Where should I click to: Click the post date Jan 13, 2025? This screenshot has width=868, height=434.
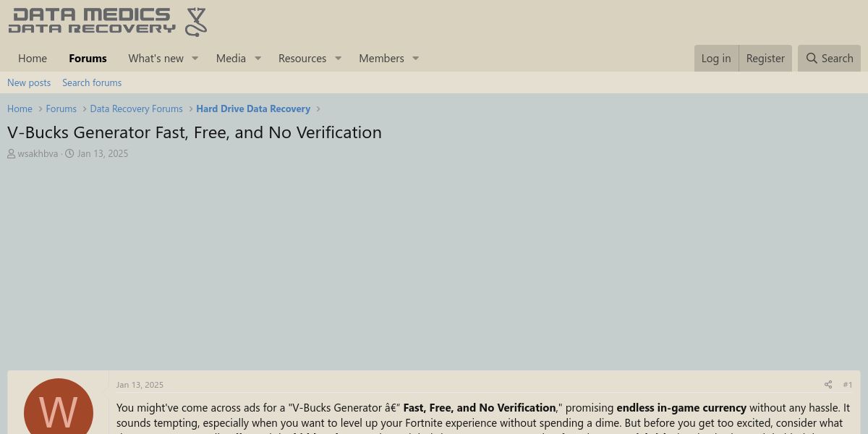(x=140, y=385)
